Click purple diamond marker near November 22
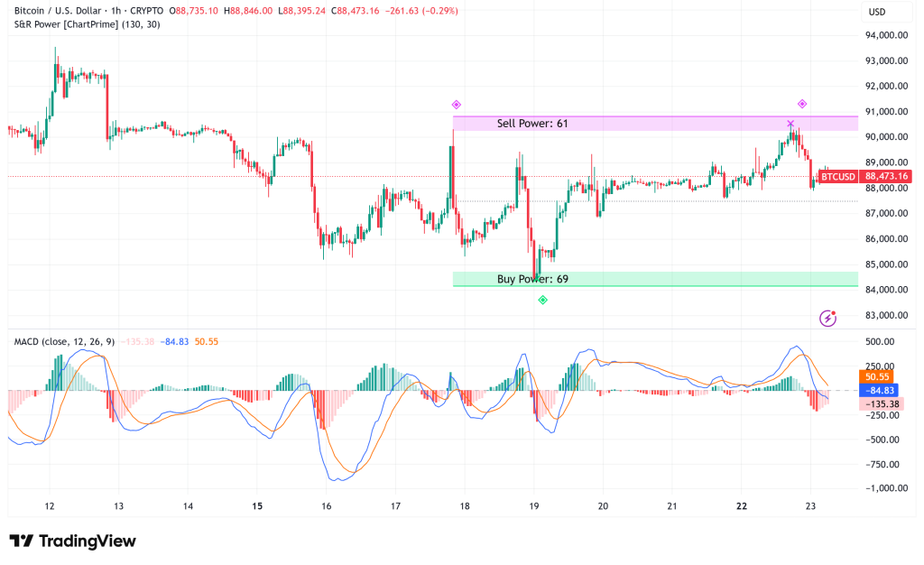The image size is (924, 565). click(x=801, y=102)
